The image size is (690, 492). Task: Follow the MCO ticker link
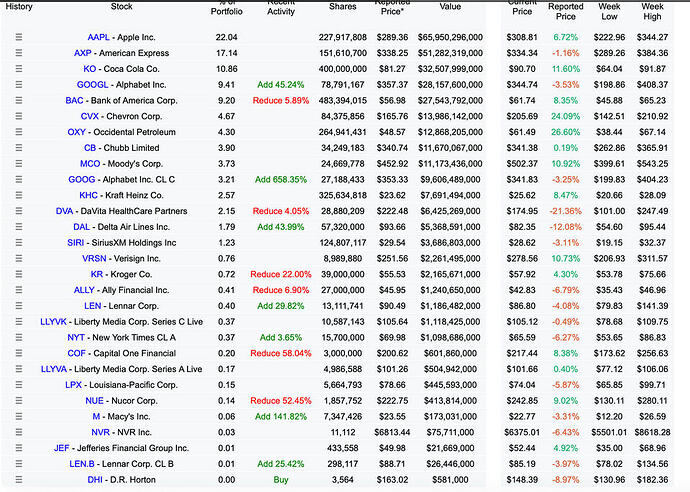[90, 164]
